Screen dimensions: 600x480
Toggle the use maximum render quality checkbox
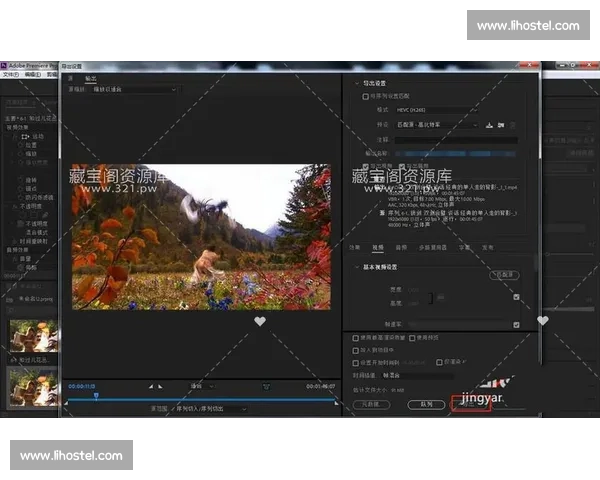[356, 338]
